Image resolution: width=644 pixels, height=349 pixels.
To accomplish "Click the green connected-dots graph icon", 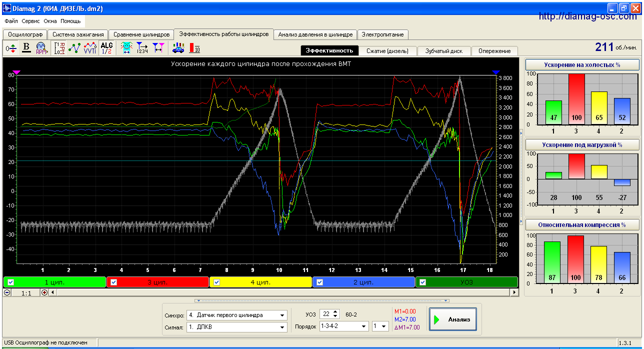I will [x=74, y=48].
